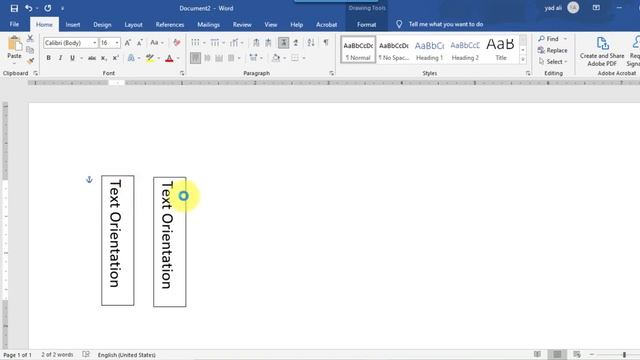The height and width of the screenshot is (360, 640).
Task: Click the Text Effects glowing A icon
Action: pos(131,58)
